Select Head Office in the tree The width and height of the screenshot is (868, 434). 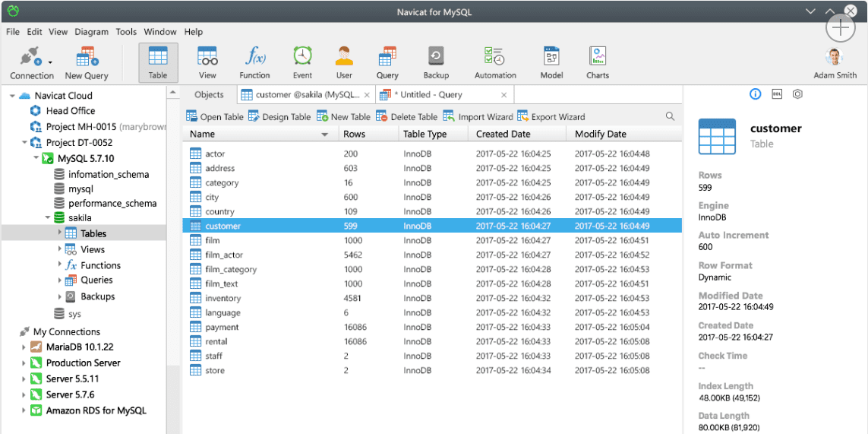coord(71,111)
